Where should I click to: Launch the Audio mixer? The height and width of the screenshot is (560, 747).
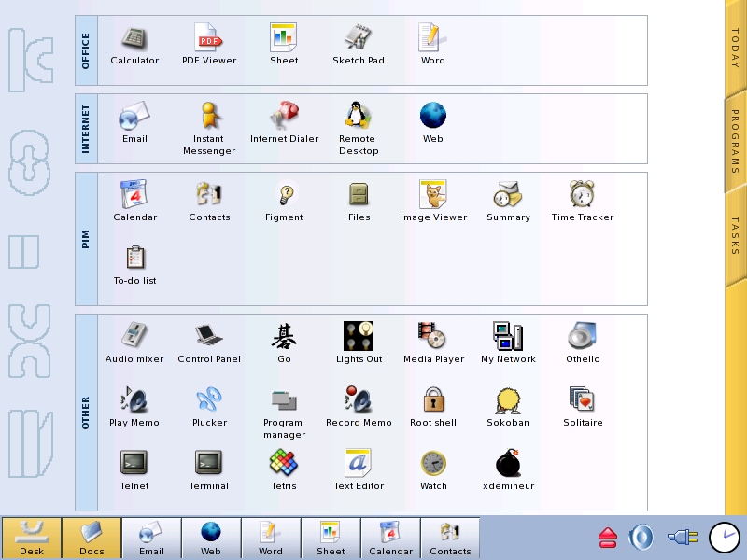tap(134, 343)
